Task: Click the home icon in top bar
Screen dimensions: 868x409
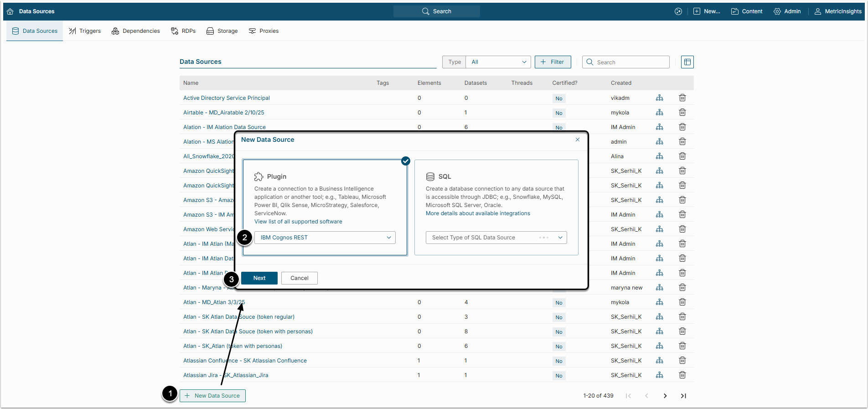Action: [x=10, y=11]
